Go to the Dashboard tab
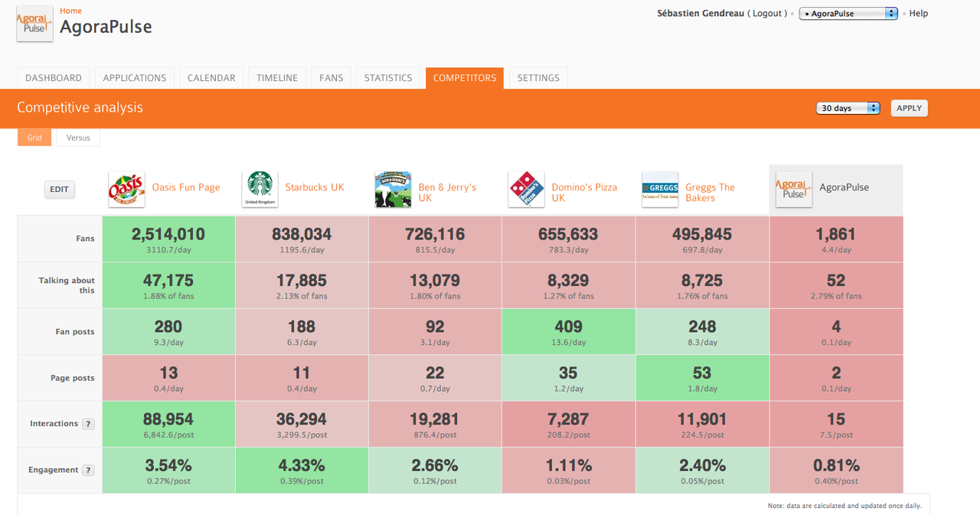980x514 pixels. tap(54, 78)
